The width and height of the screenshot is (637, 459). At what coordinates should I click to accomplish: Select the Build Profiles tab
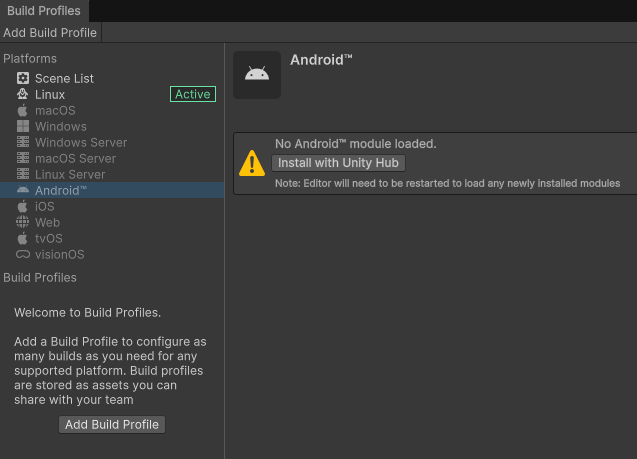tap(44, 11)
